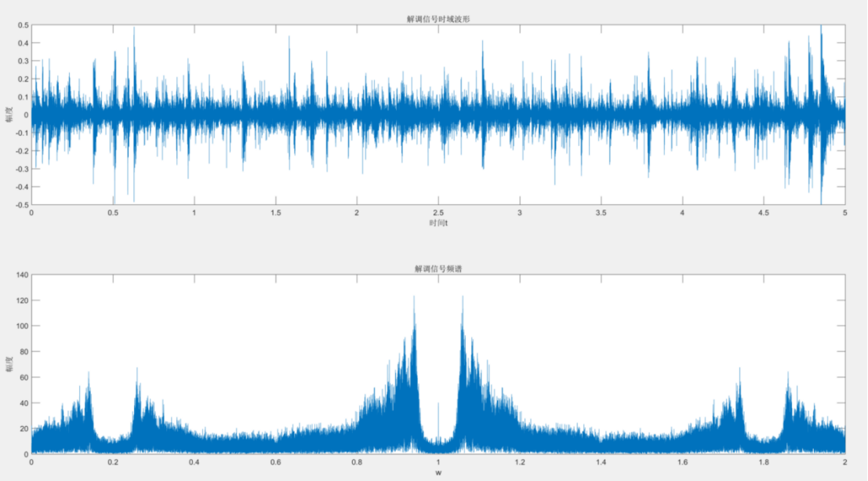Click tick 2 on the w axis
The image size is (868, 481).
(x=844, y=462)
